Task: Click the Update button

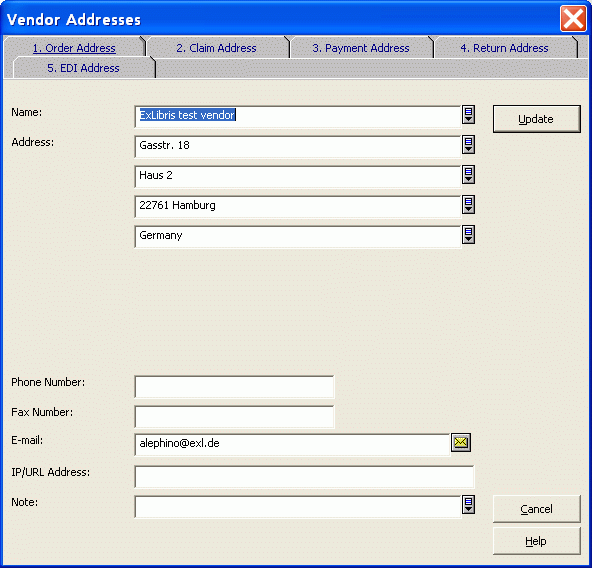Action: point(536,119)
